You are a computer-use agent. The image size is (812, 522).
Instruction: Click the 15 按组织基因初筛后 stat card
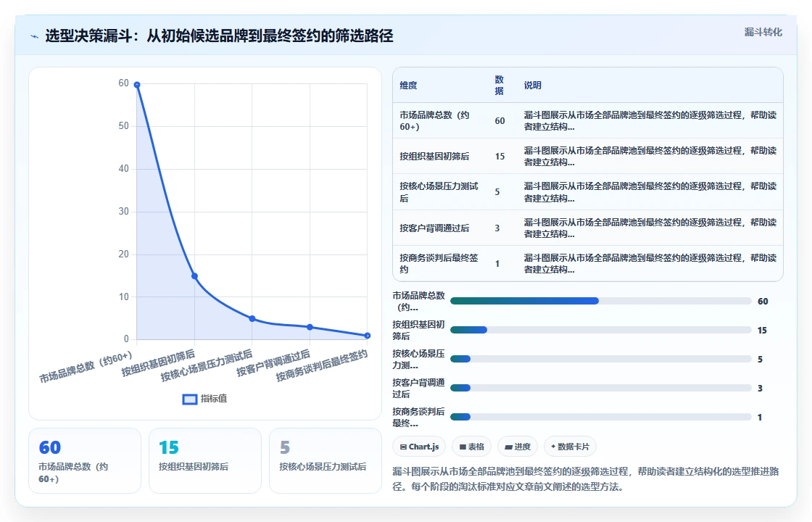(x=205, y=461)
